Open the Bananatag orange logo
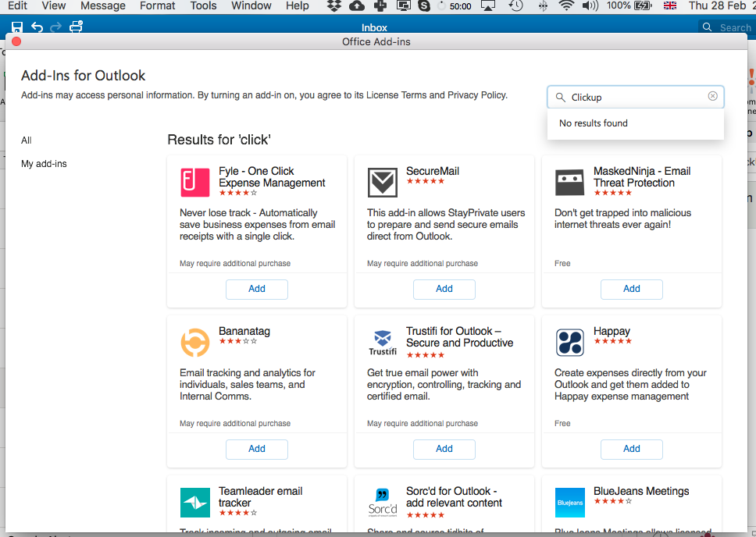Image resolution: width=756 pixels, height=537 pixels. [x=194, y=342]
